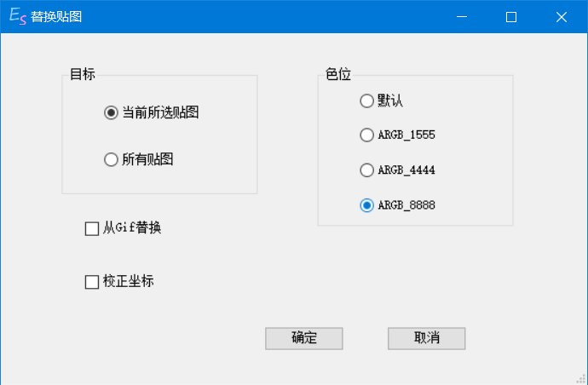Click the ES app icon in title bar
Image resolution: width=588 pixels, height=385 pixels.
[18, 16]
